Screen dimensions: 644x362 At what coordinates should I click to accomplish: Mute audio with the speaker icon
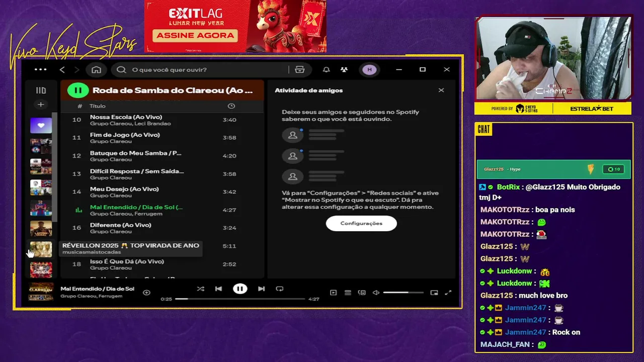[x=376, y=293]
